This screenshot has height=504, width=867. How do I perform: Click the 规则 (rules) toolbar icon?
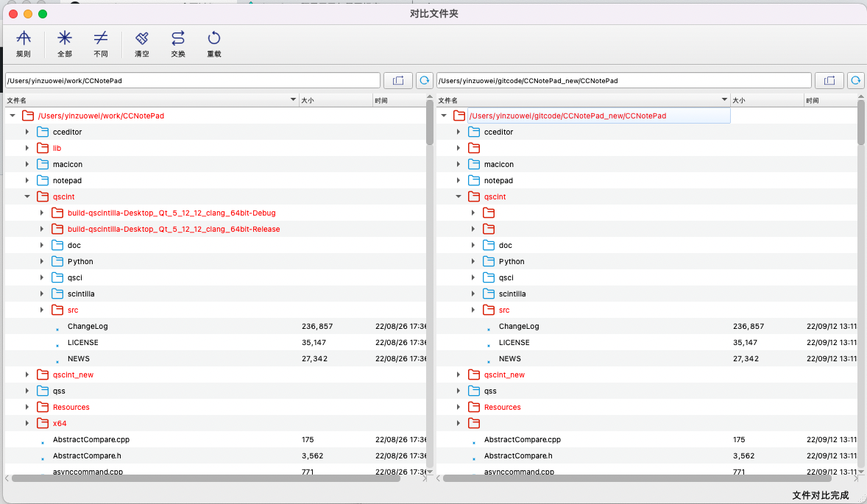coord(24,43)
